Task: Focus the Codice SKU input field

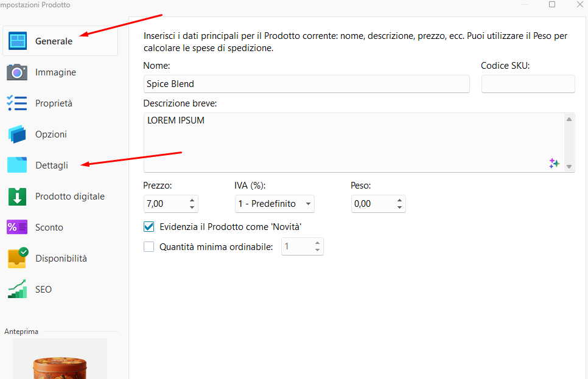Action: tap(528, 84)
